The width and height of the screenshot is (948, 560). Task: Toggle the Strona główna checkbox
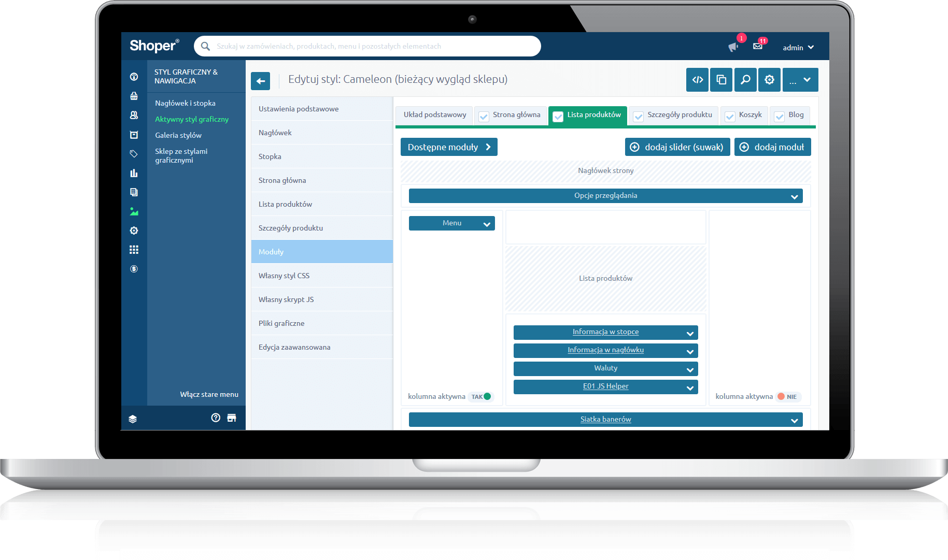click(484, 117)
